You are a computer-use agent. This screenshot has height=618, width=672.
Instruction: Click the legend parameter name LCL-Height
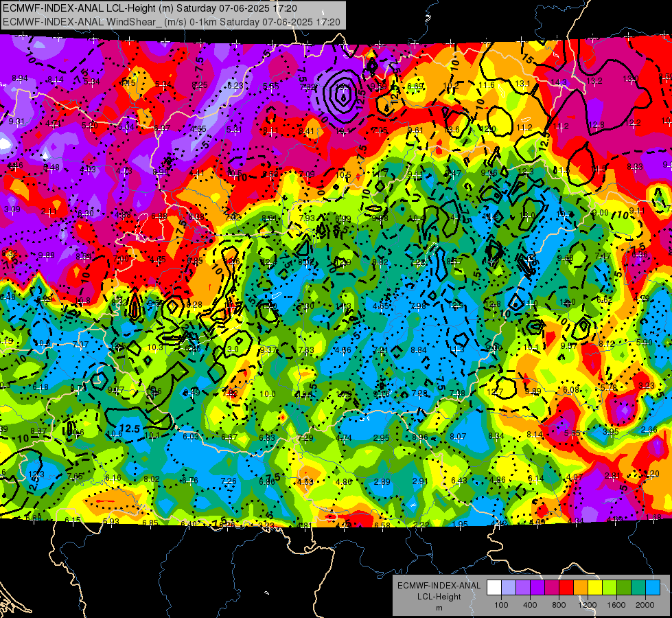click(439, 597)
